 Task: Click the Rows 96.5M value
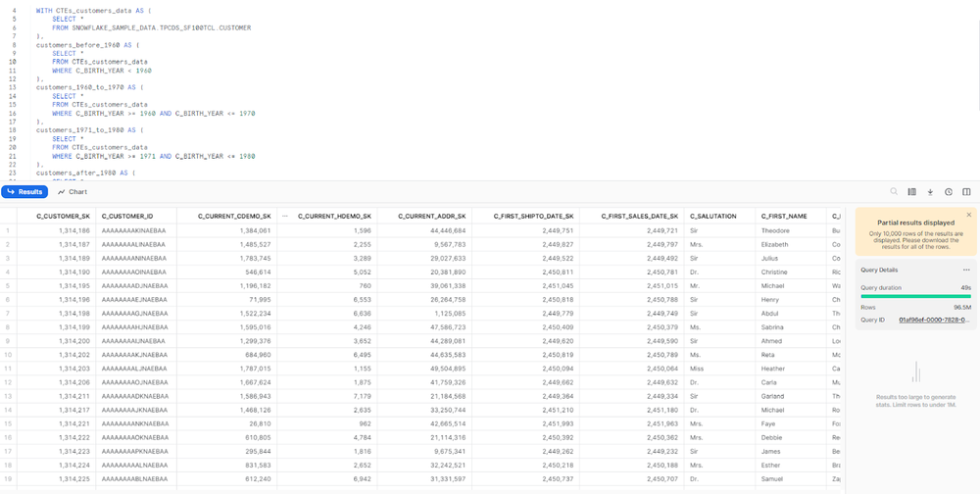(x=961, y=308)
